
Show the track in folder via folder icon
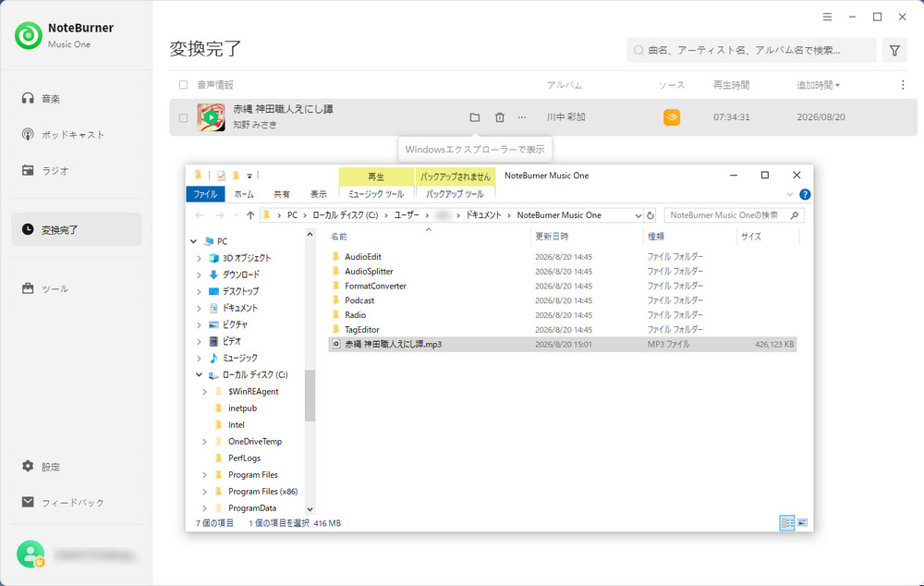click(x=474, y=117)
